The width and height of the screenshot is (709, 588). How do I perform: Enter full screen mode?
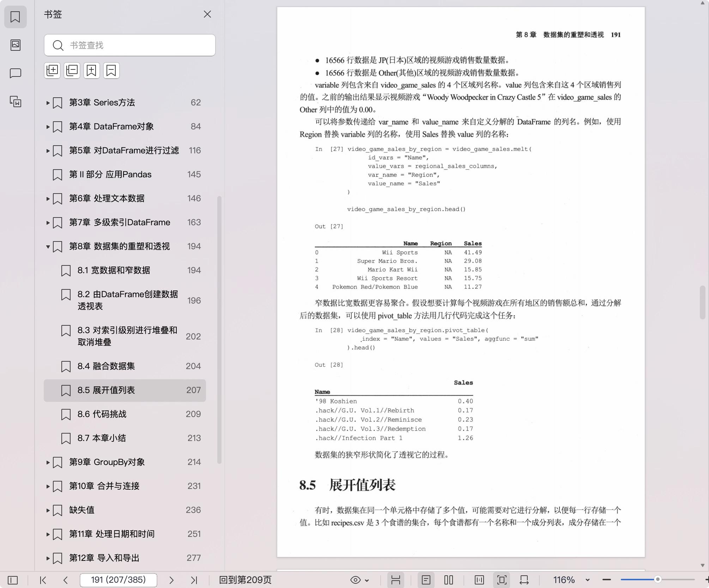tap(502, 580)
